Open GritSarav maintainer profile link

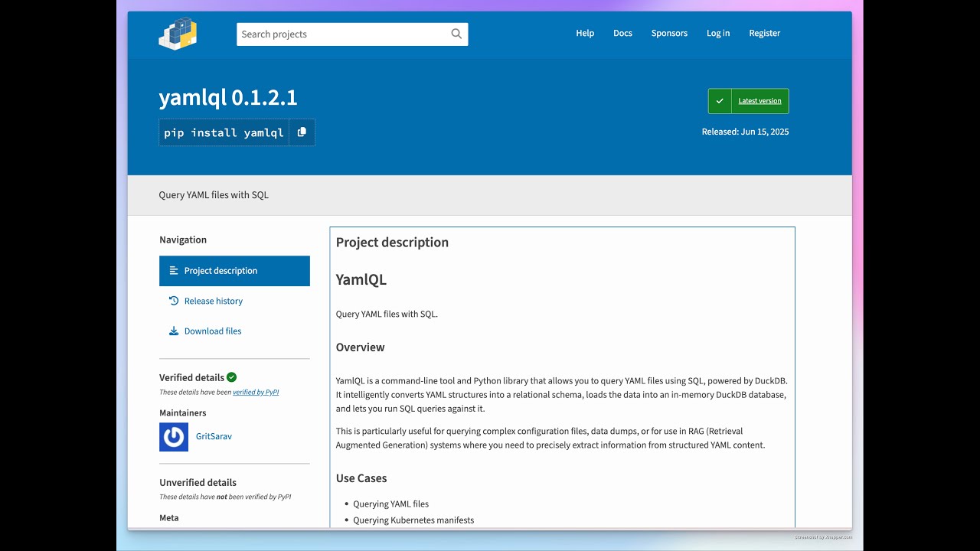pos(214,436)
